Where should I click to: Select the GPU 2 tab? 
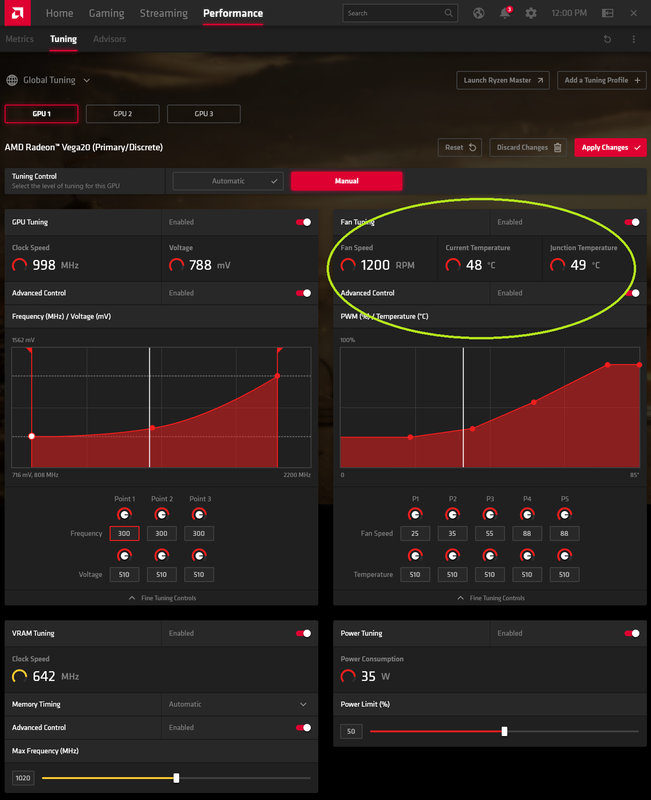122,114
